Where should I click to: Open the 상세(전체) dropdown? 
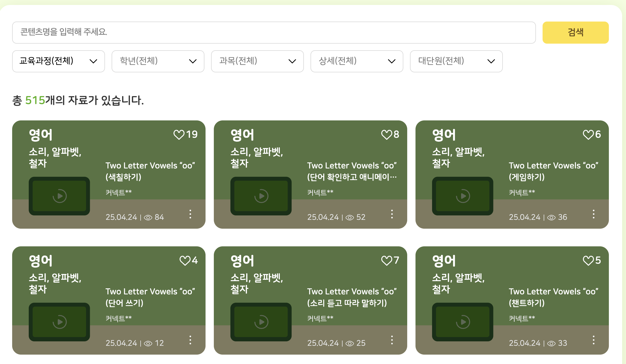click(357, 61)
